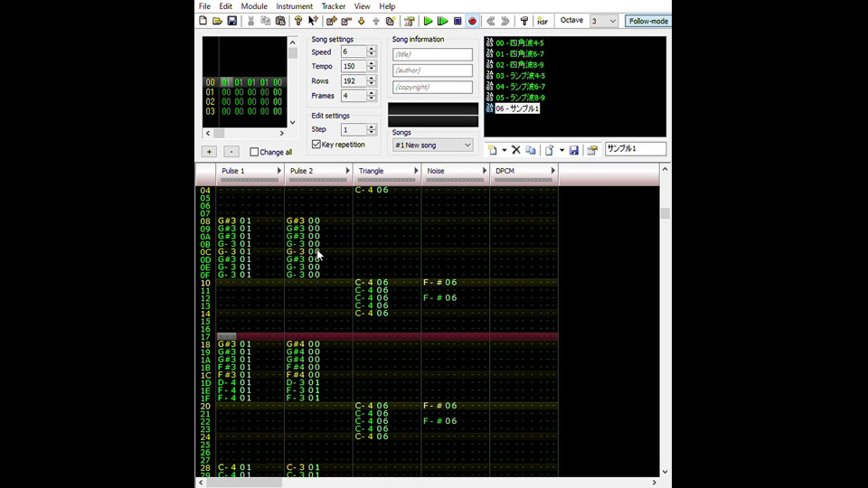The height and width of the screenshot is (488, 868).
Task: Toggle the red record/edit mode button
Action: (472, 21)
